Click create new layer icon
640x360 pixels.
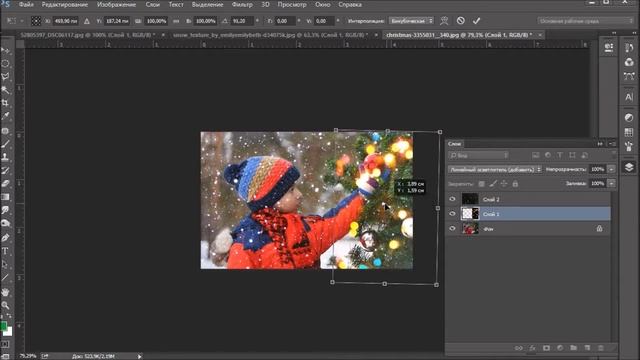coord(587,348)
